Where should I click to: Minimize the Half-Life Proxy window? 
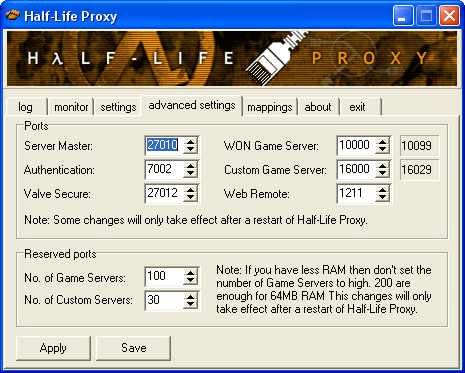(403, 16)
